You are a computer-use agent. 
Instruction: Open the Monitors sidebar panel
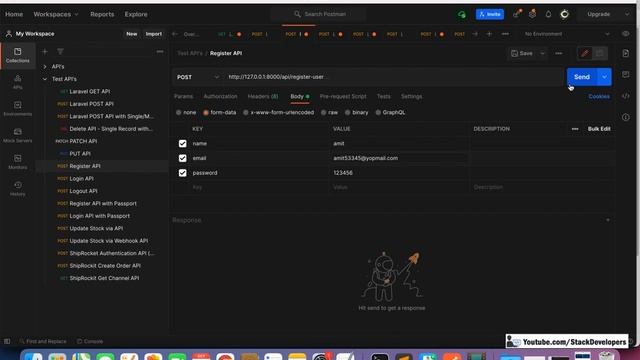point(18,162)
